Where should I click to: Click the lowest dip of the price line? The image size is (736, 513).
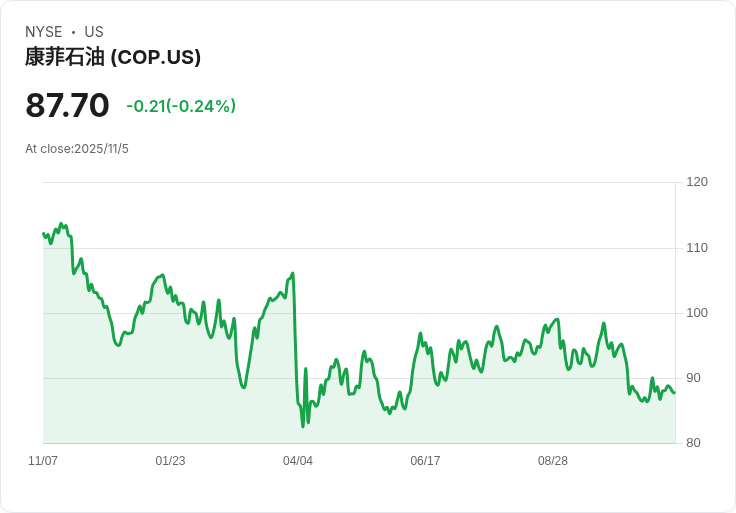tap(303, 426)
